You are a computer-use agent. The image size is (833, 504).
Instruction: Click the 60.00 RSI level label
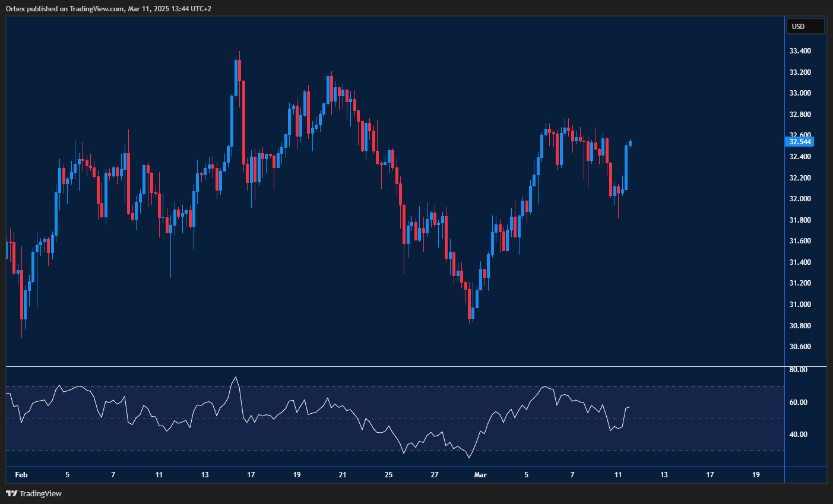(799, 402)
